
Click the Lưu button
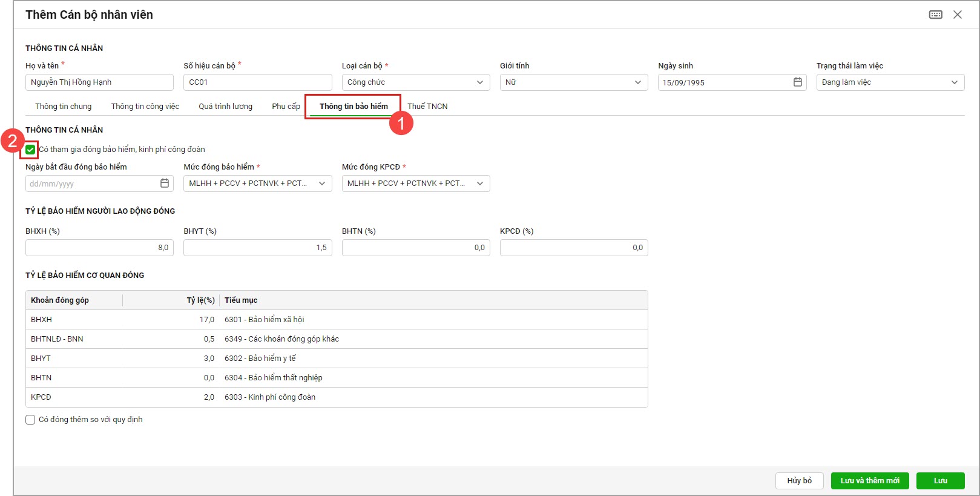pyautogui.click(x=940, y=481)
